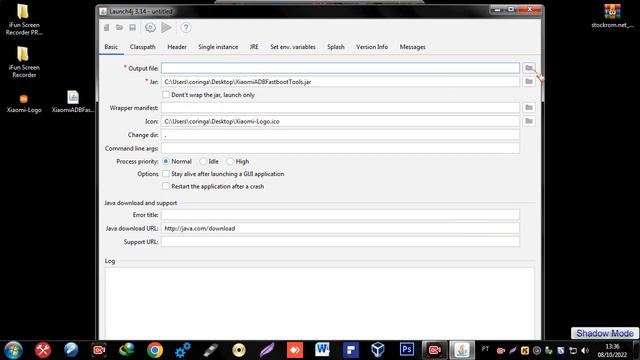This screenshot has height=360, width=640.
Task: Switch to the Launch4j Java taskbar button
Action: (x=462, y=350)
